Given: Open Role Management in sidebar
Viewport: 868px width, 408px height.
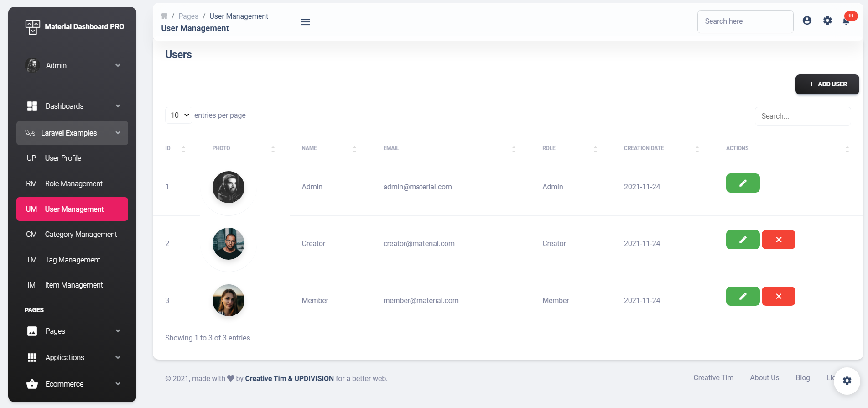Looking at the screenshot, I should (73, 183).
